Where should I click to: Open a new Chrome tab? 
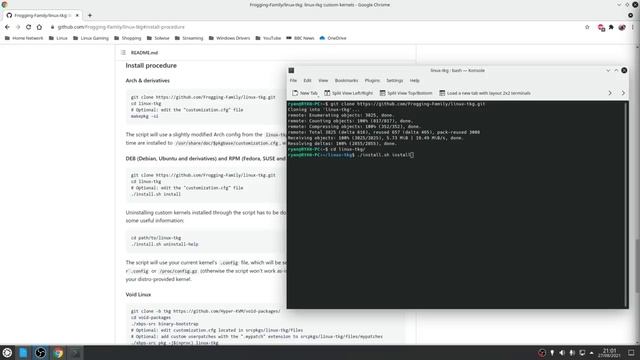point(90,16)
